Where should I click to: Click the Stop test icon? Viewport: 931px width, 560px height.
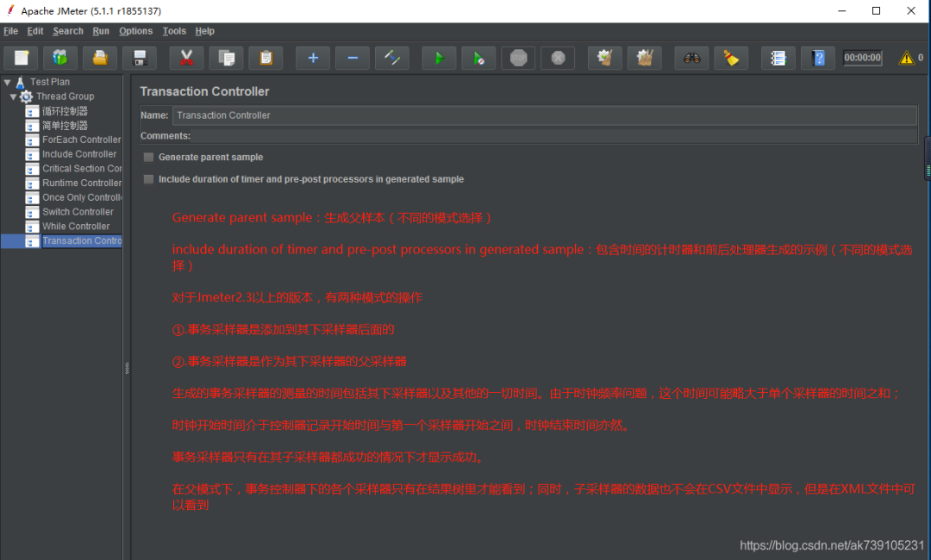click(x=518, y=58)
